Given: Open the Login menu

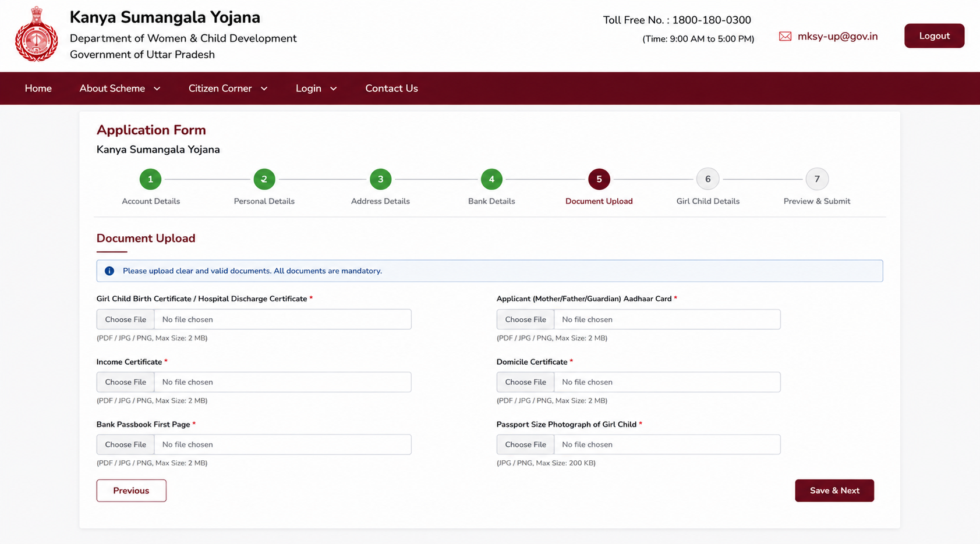Looking at the screenshot, I should [309, 88].
